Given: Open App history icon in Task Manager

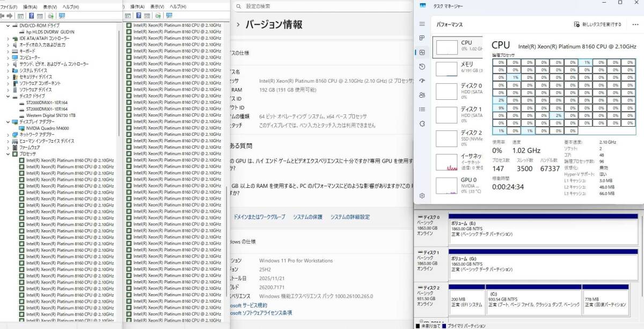Looking at the screenshot, I should click(x=422, y=67).
